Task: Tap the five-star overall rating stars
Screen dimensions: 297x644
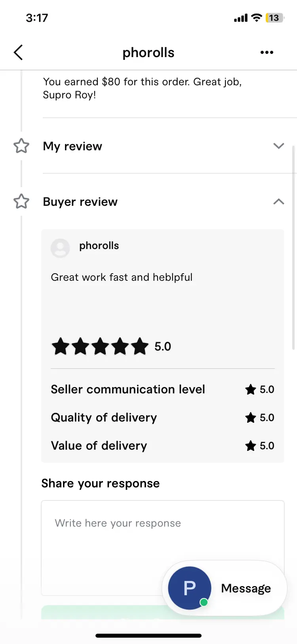Action: click(x=100, y=346)
